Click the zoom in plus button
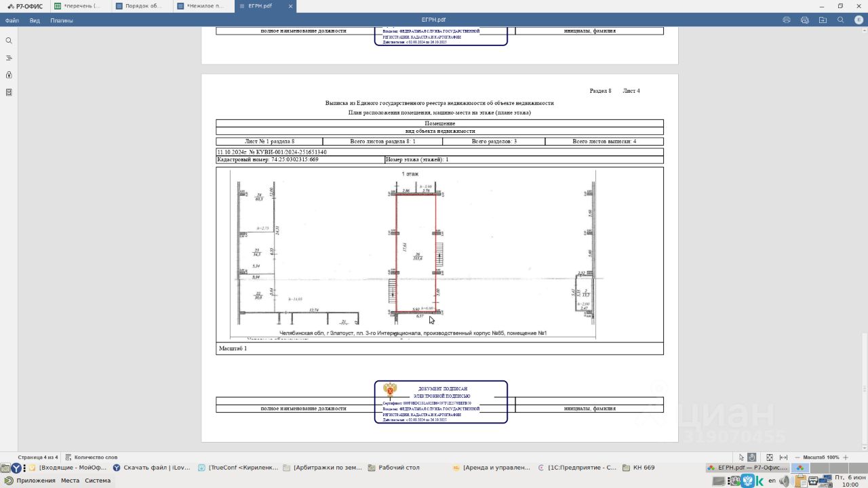Screen dimensions: 868x488 846,457
